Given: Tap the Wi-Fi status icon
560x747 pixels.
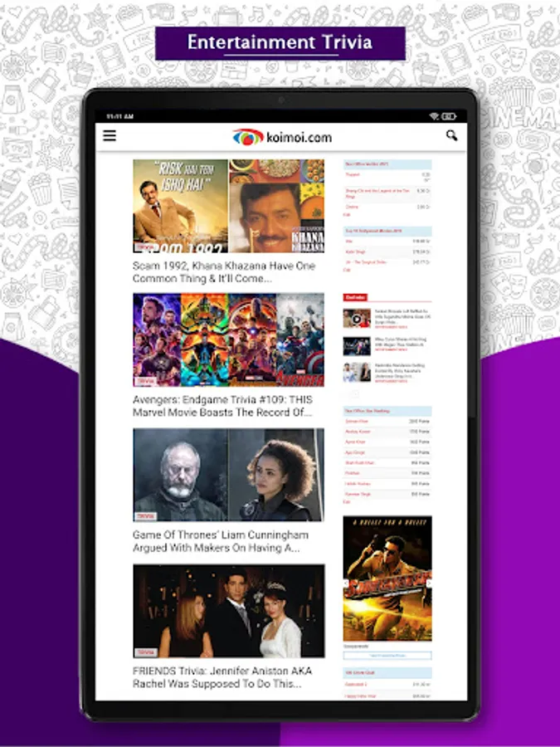Looking at the screenshot, I should coord(434,116).
